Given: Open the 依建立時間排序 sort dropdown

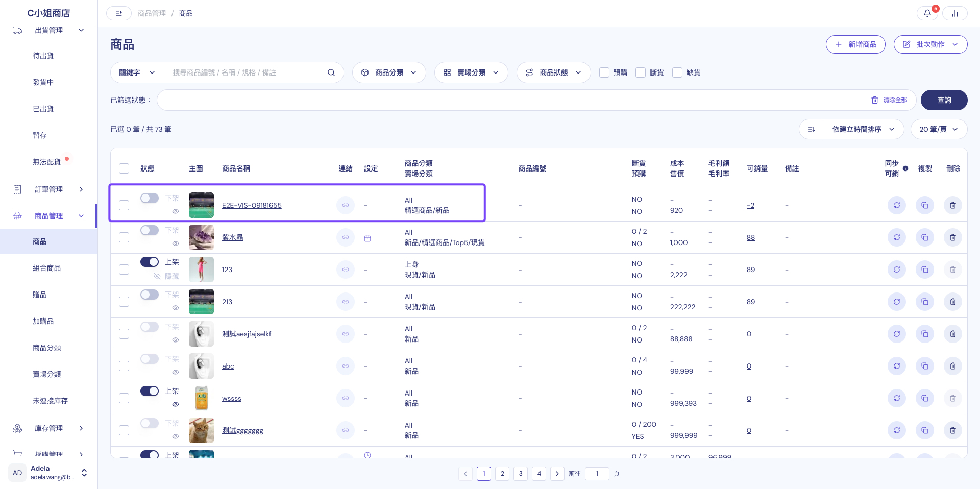Looking at the screenshot, I should [x=864, y=129].
